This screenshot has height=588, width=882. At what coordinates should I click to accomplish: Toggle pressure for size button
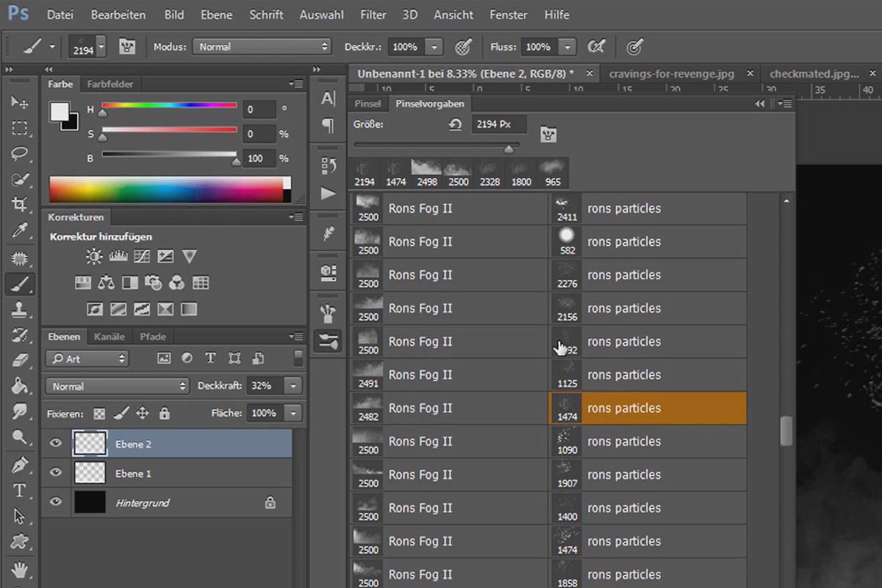click(635, 46)
